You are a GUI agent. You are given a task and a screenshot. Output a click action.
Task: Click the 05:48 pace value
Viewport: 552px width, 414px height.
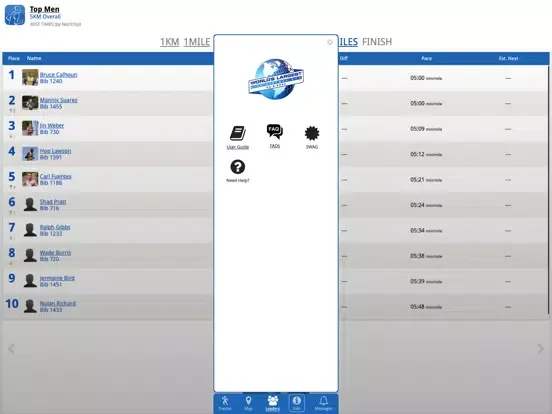pos(417,307)
